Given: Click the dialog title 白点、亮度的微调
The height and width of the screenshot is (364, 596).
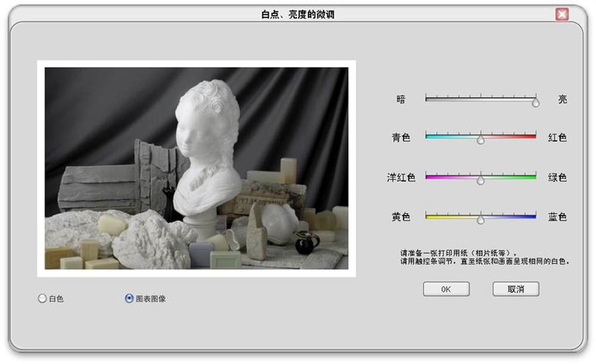Looking at the screenshot, I should click(298, 14).
